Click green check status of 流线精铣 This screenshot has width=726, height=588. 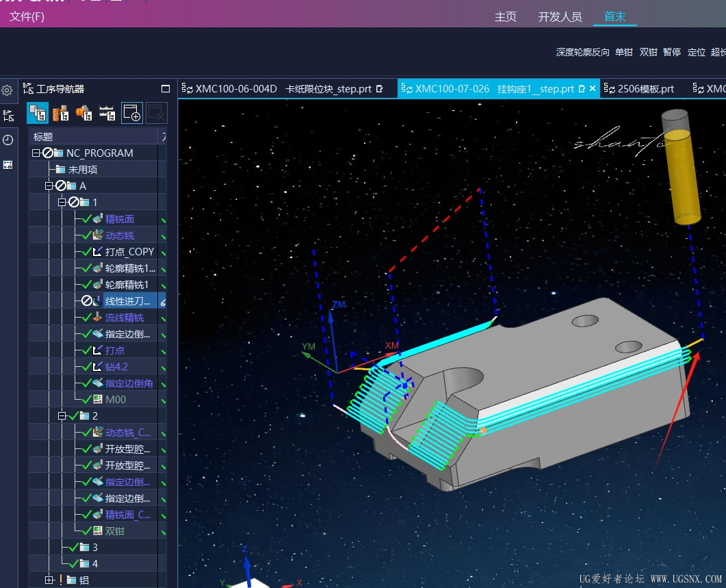[87, 318]
